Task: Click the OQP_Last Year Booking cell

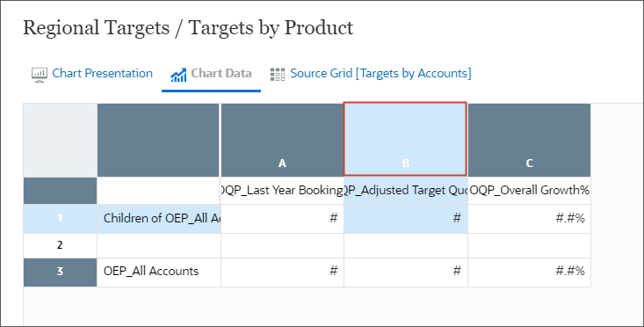Action: point(282,191)
